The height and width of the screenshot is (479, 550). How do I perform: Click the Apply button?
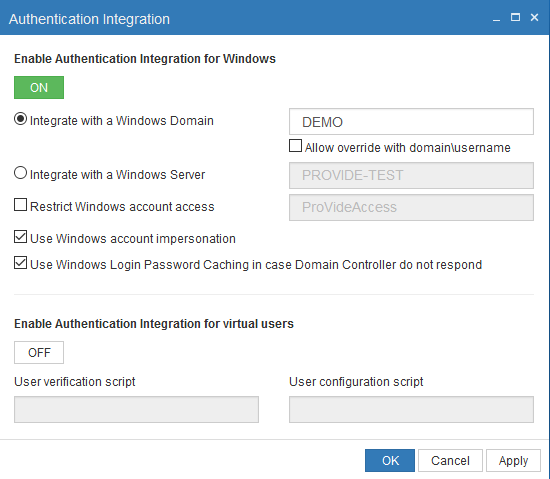513,460
